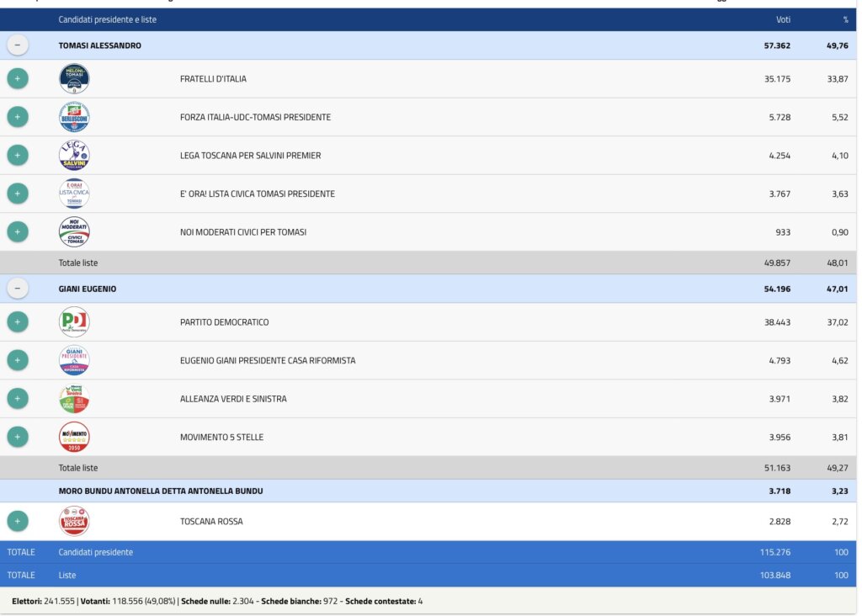
Task: Expand Lega Toscana per Salvini Premier row
Action: tap(18, 156)
